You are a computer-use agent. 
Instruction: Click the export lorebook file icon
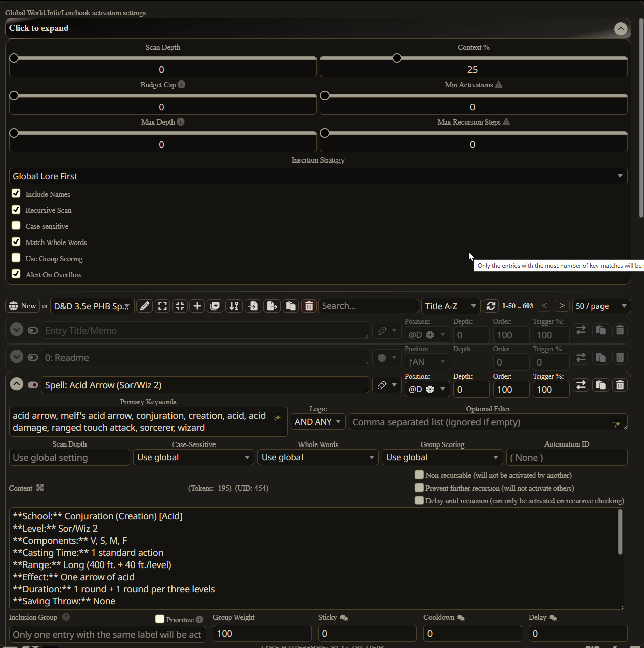point(272,306)
